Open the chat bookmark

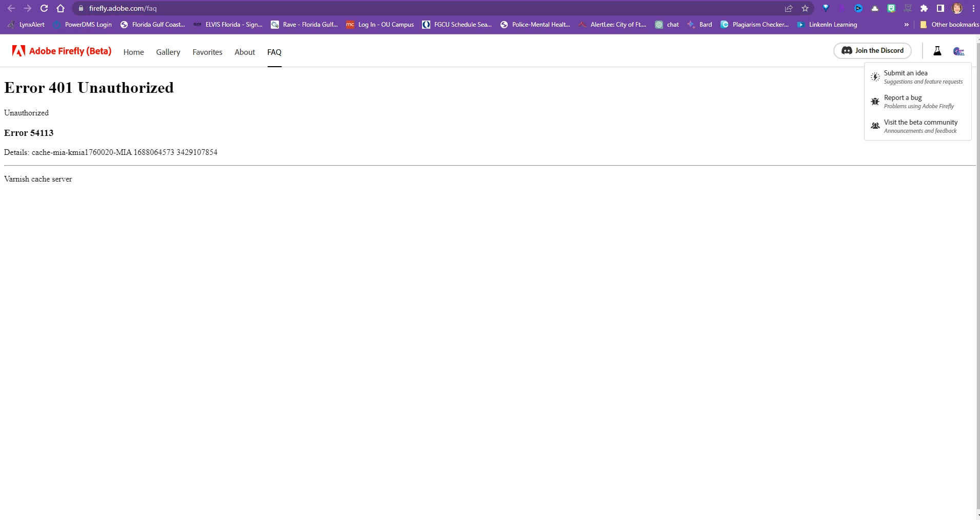[667, 25]
